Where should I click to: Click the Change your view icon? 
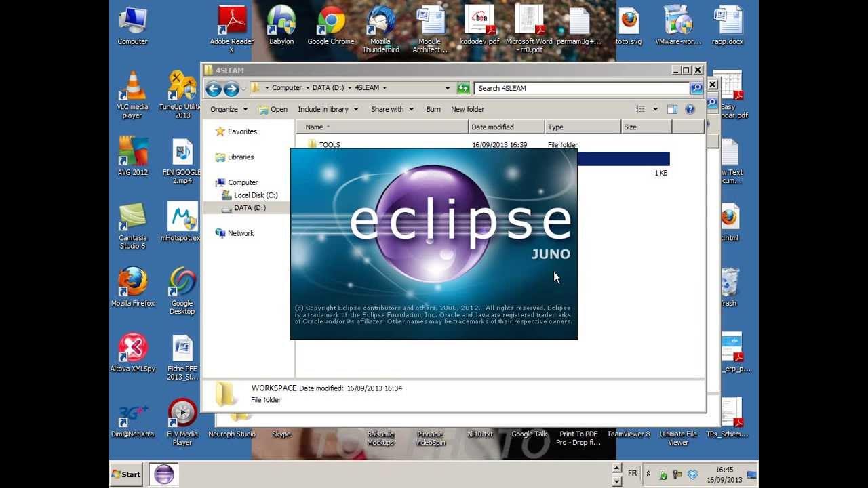639,109
